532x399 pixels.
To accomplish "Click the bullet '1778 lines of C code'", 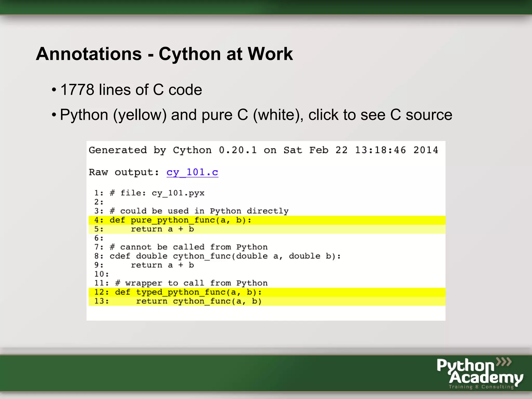I will (x=131, y=90).
